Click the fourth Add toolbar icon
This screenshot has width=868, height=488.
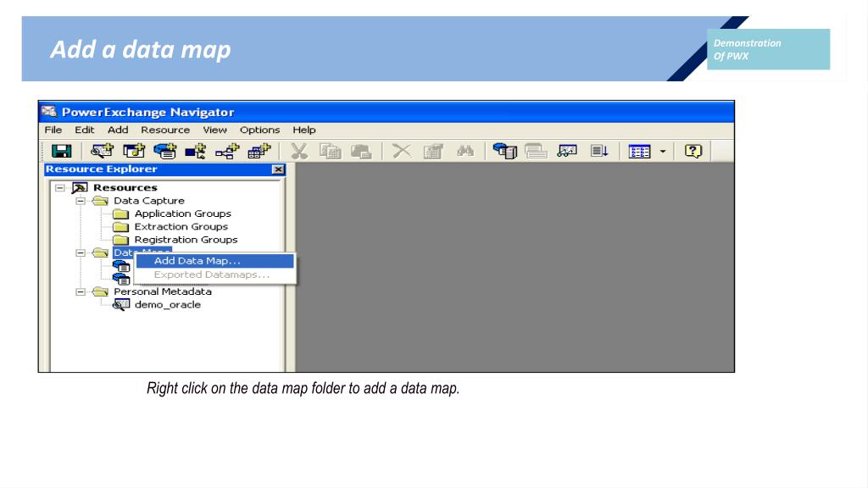[196, 151]
